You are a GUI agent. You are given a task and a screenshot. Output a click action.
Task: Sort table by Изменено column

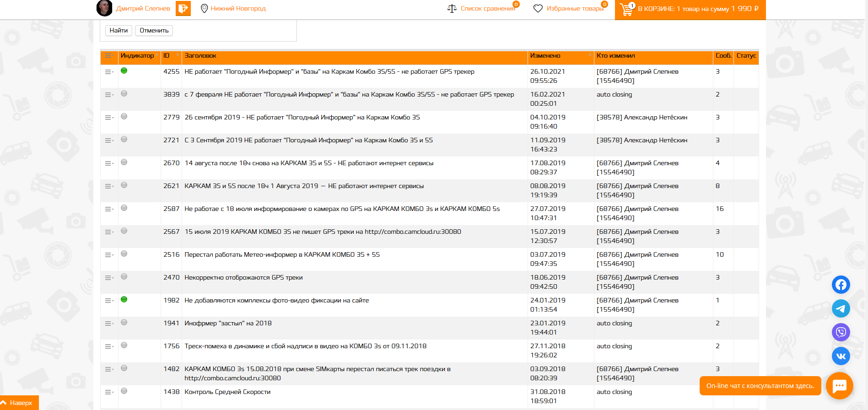545,56
